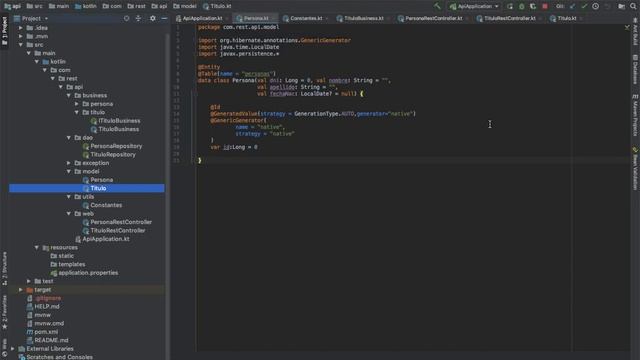Image resolution: width=640 pixels, height=360 pixels.
Task: Open the Database tool window
Action: (x=635, y=69)
